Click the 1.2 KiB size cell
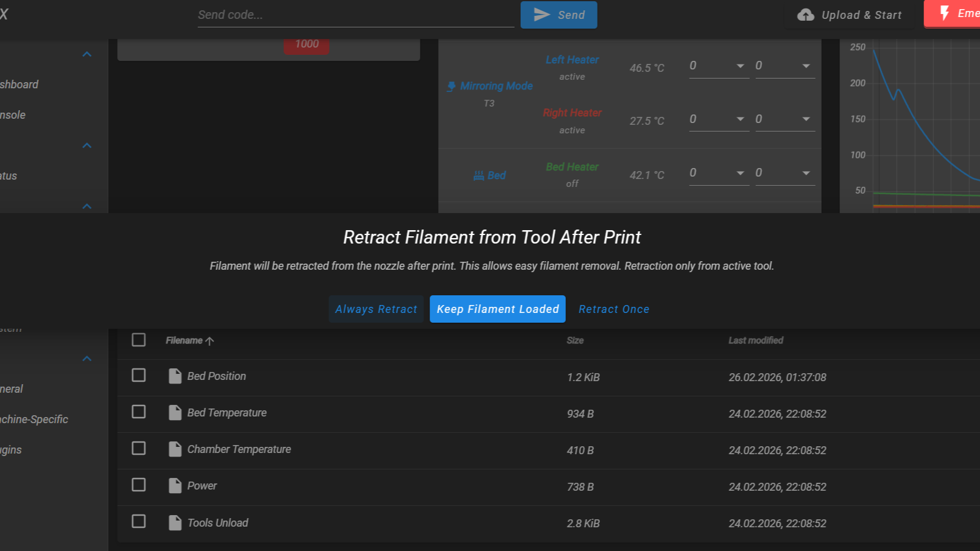This screenshot has width=980, height=551. coord(583,377)
